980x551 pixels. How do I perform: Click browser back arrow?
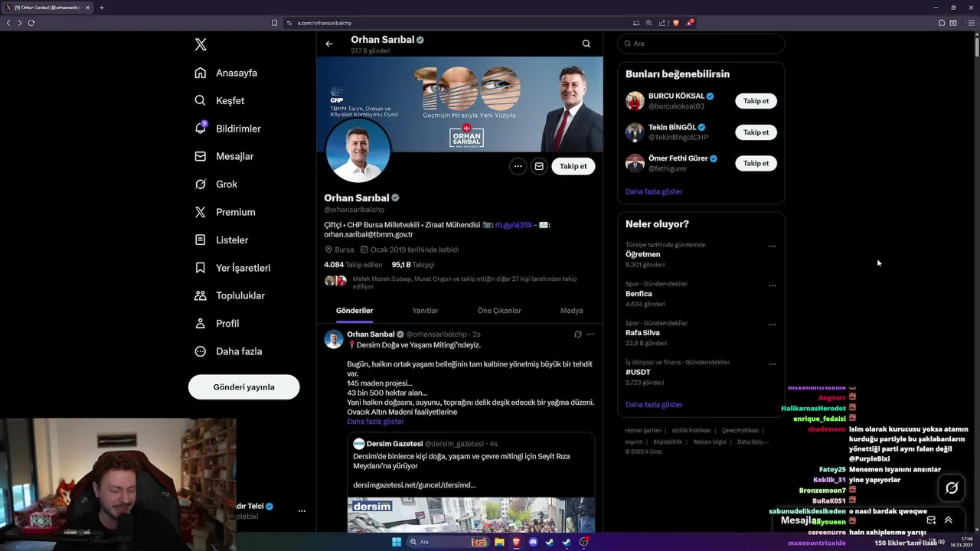[x=8, y=23]
